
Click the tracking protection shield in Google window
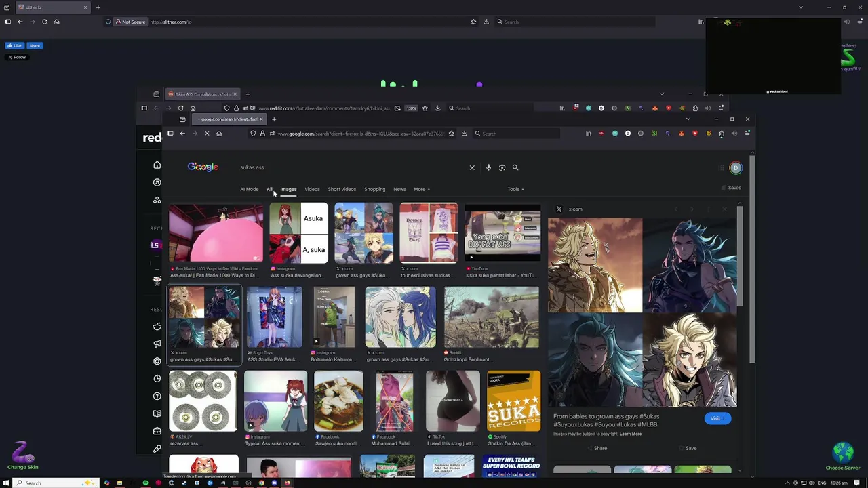(x=253, y=134)
